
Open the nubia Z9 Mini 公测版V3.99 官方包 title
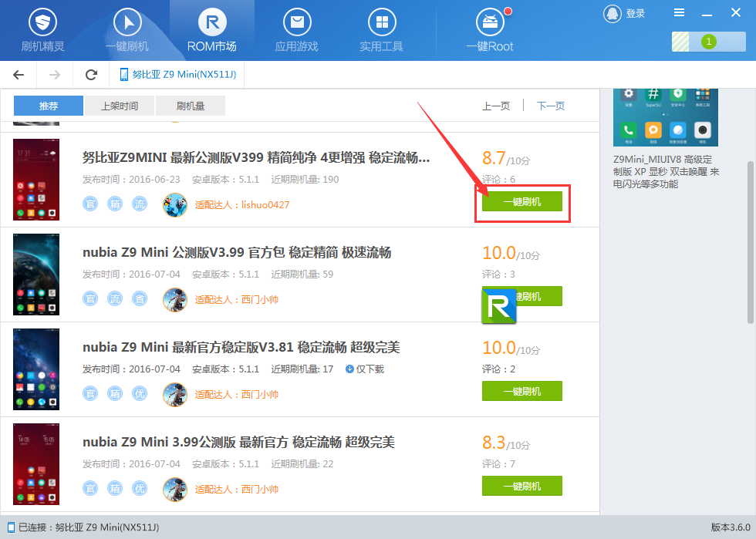tap(237, 252)
